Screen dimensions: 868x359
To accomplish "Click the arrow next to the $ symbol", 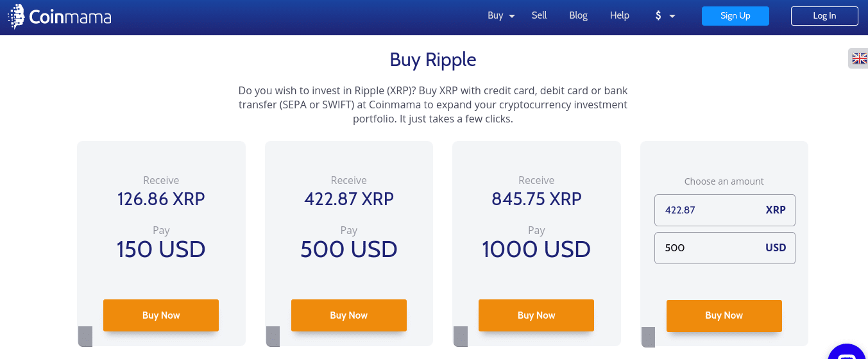I will click(x=672, y=17).
